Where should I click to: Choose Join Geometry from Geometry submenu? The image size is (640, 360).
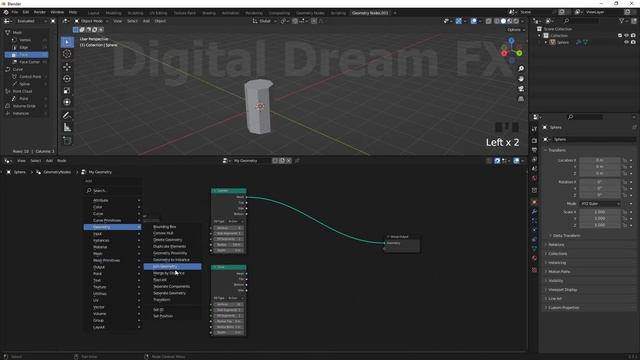click(172, 267)
